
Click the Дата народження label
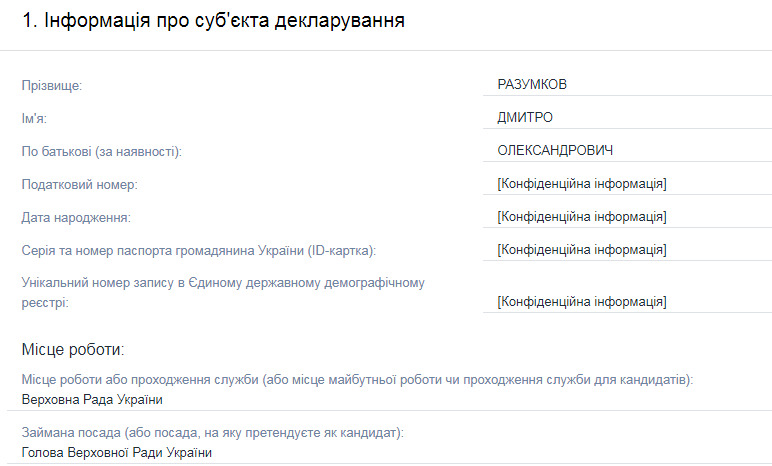pyautogui.click(x=76, y=218)
